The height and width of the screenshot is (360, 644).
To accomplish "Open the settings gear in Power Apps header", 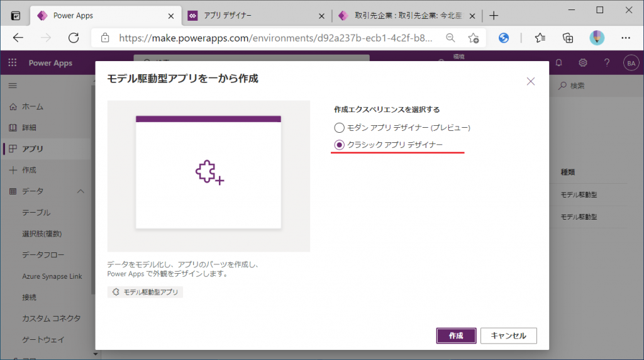I will (583, 63).
